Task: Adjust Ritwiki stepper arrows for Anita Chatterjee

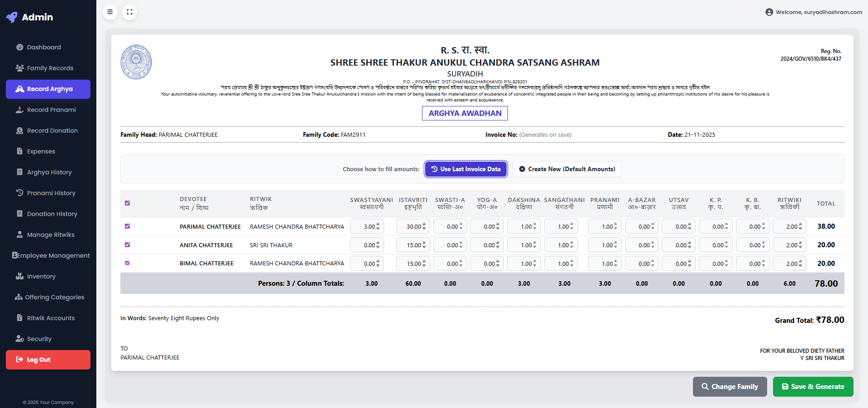Action: click(800, 245)
